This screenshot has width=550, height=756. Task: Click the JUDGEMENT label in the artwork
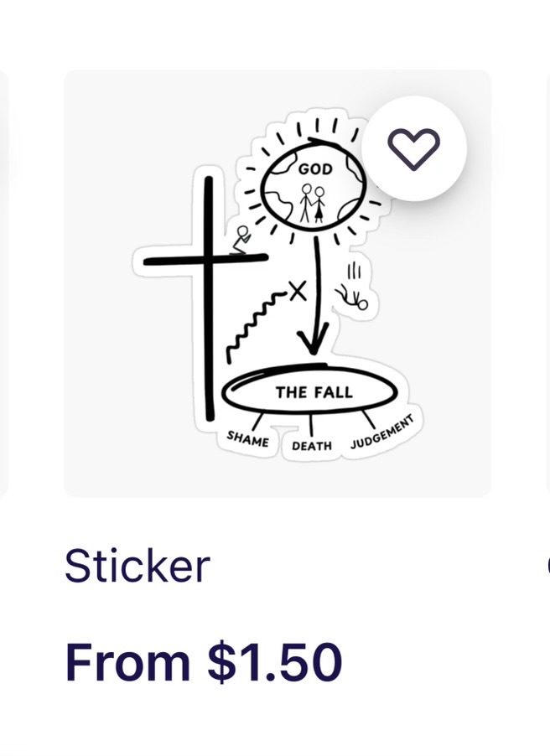point(382,432)
